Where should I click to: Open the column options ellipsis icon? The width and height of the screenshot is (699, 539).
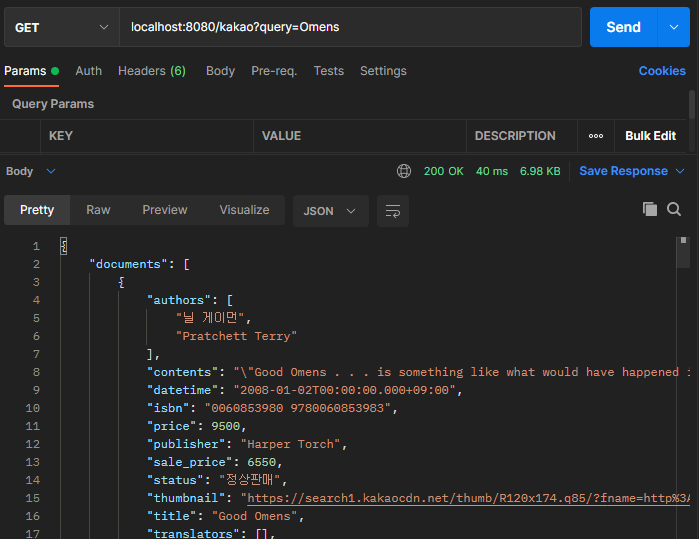tap(596, 136)
